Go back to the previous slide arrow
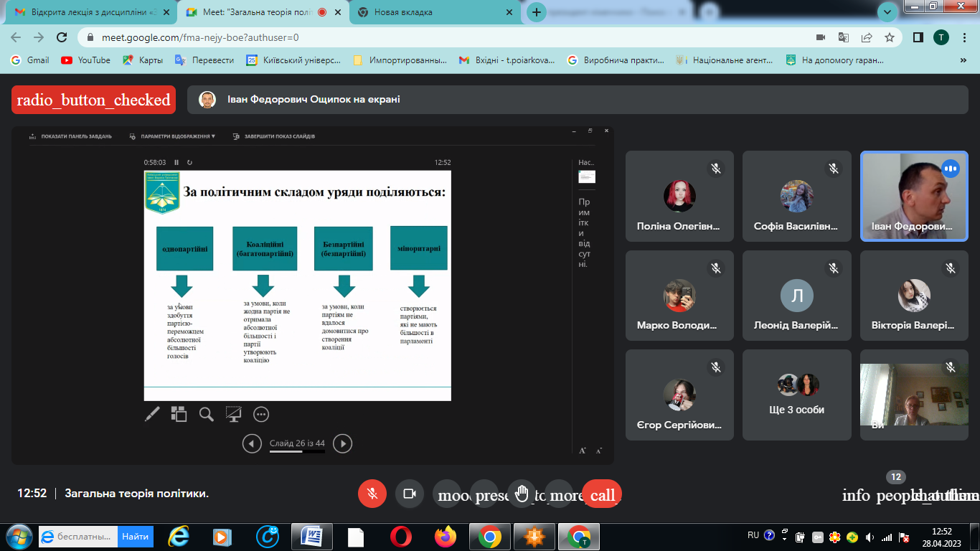 [252, 444]
